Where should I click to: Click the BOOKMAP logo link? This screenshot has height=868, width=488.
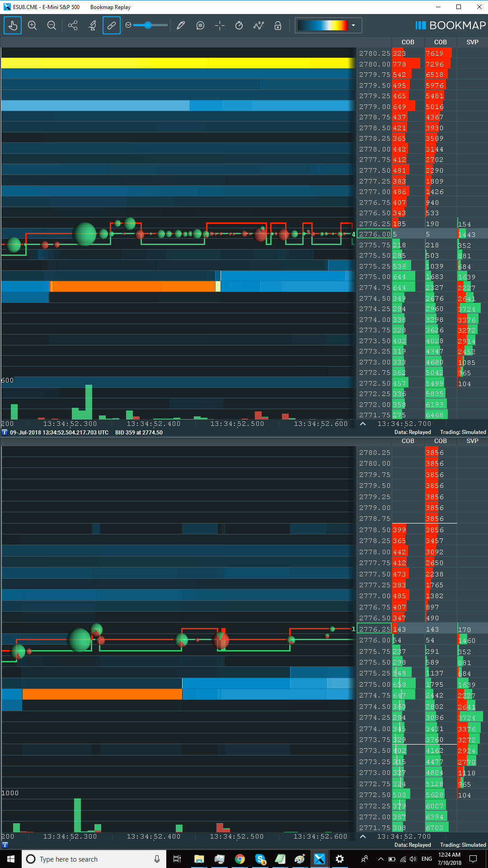(450, 25)
